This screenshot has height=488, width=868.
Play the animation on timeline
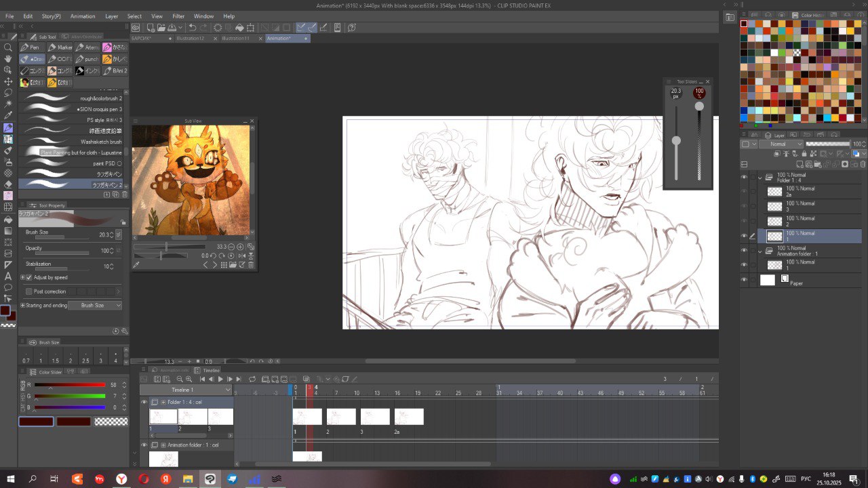220,380
